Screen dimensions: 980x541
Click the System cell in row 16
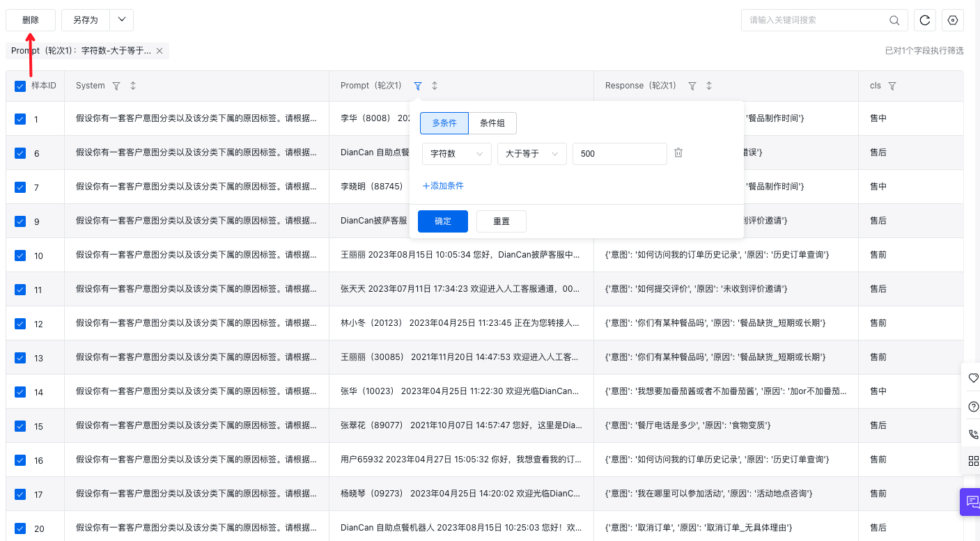[x=196, y=460]
